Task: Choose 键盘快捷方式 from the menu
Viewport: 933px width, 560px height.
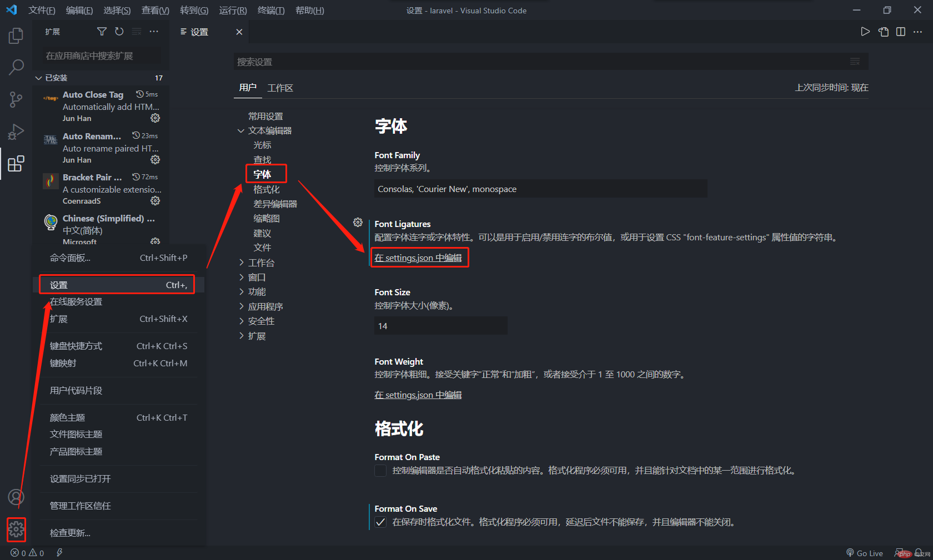Action: click(x=118, y=346)
